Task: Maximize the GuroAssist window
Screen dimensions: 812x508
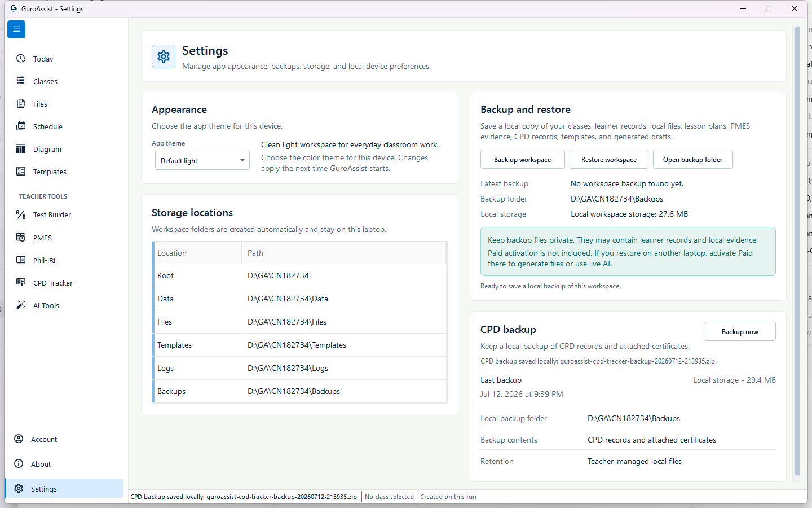Action: [x=769, y=8]
